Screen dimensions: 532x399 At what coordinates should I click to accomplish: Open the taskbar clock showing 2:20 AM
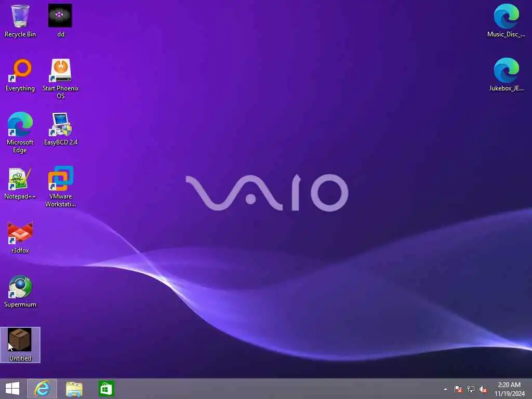tap(509, 389)
